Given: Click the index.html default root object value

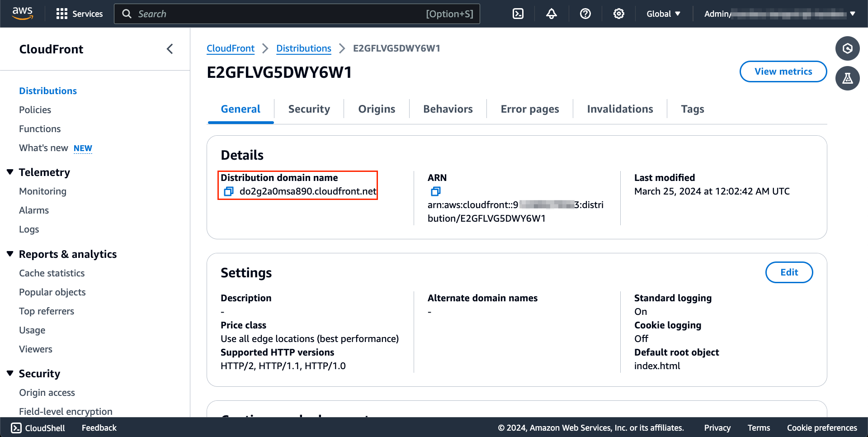Looking at the screenshot, I should 657,366.
